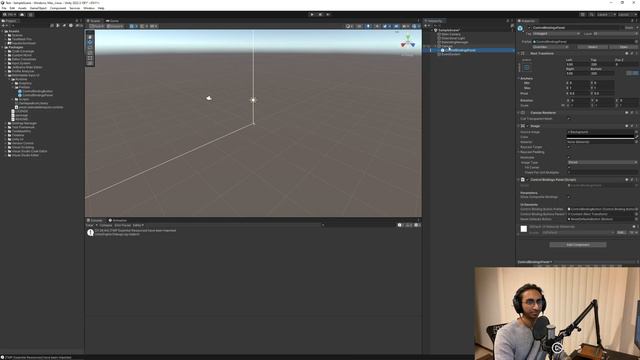640x360 pixels.
Task: Select the Move tool in Scene overlay
Action: [x=90, y=42]
